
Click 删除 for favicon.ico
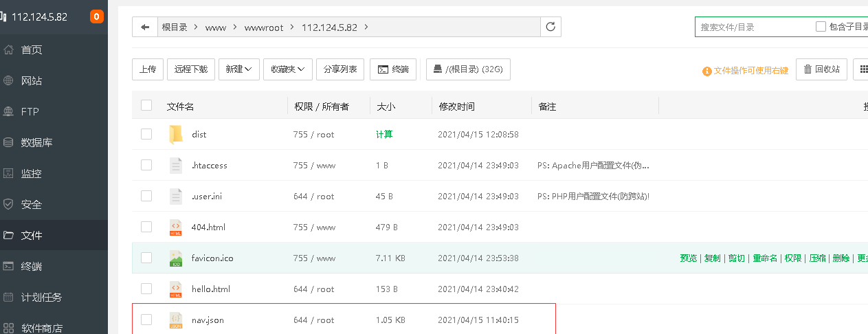[841, 258]
